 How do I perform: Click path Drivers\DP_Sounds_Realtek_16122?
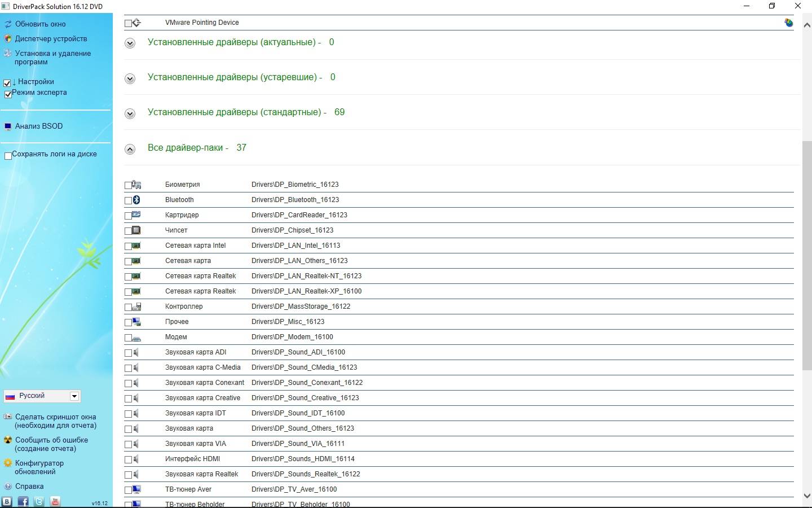[x=306, y=474]
